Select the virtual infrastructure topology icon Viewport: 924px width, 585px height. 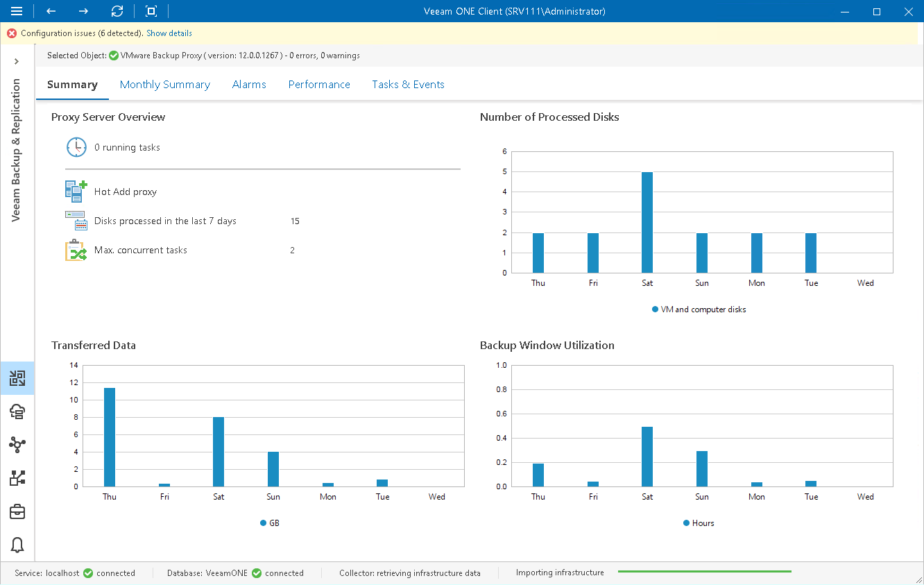(x=17, y=445)
